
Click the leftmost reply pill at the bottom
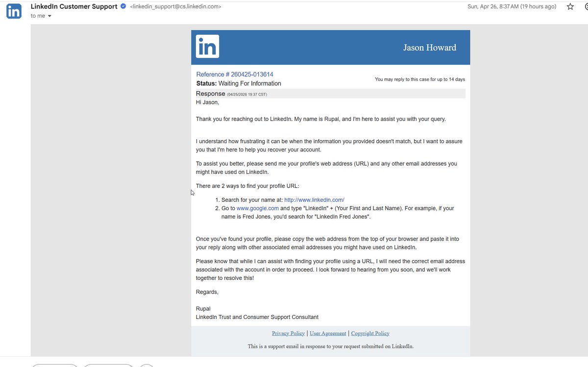tap(54, 366)
